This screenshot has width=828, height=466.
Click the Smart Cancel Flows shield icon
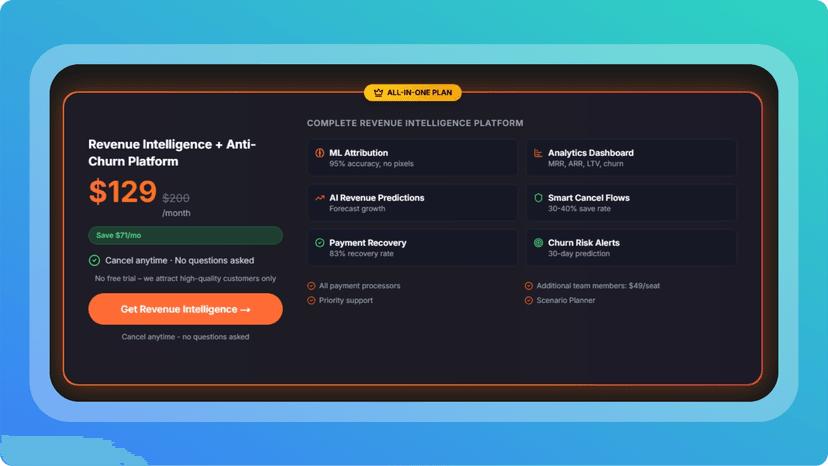(x=538, y=198)
